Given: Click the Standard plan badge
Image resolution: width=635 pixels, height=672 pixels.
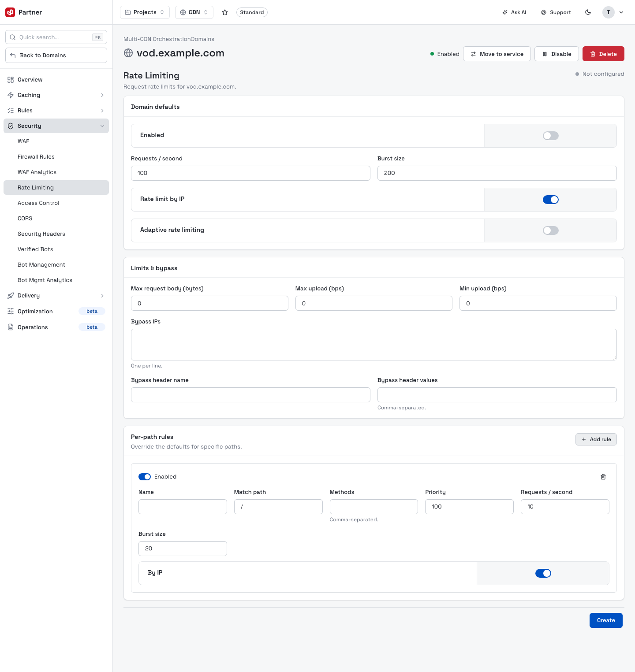Looking at the screenshot, I should pos(252,12).
